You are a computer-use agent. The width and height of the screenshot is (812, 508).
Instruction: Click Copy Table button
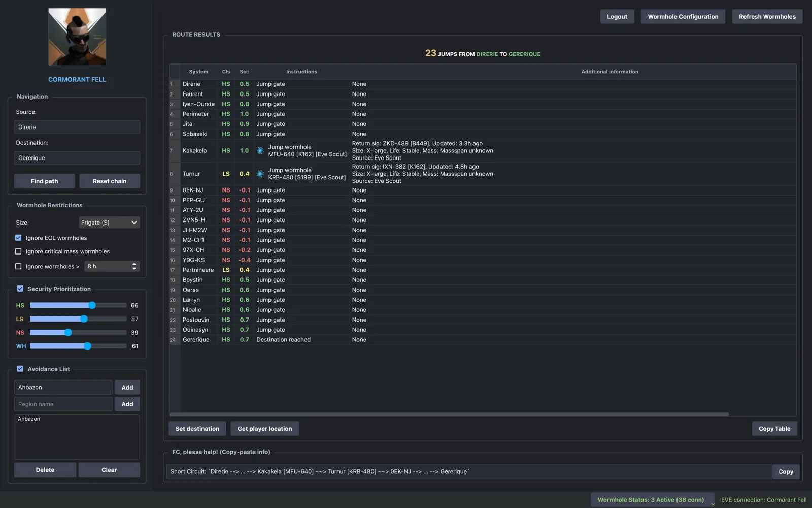pos(774,429)
